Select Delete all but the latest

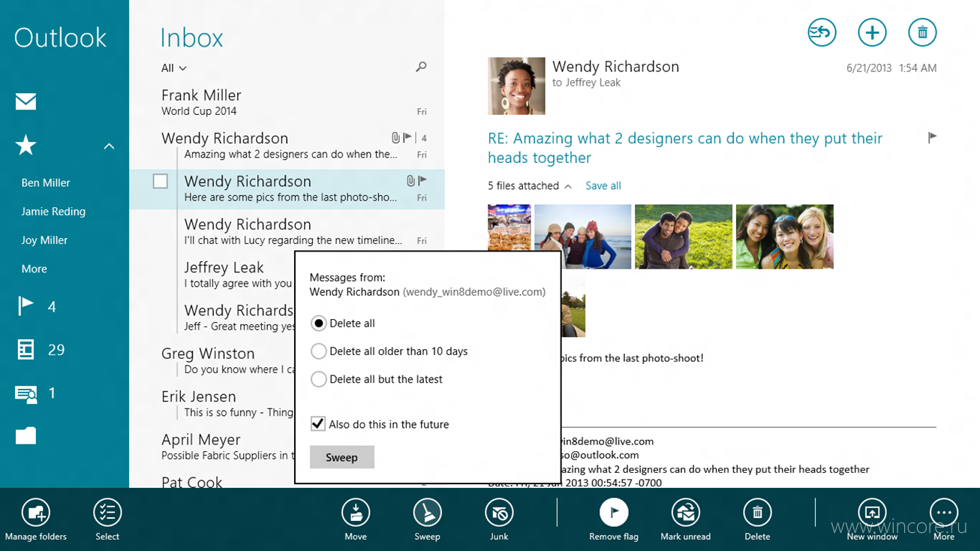click(x=319, y=379)
